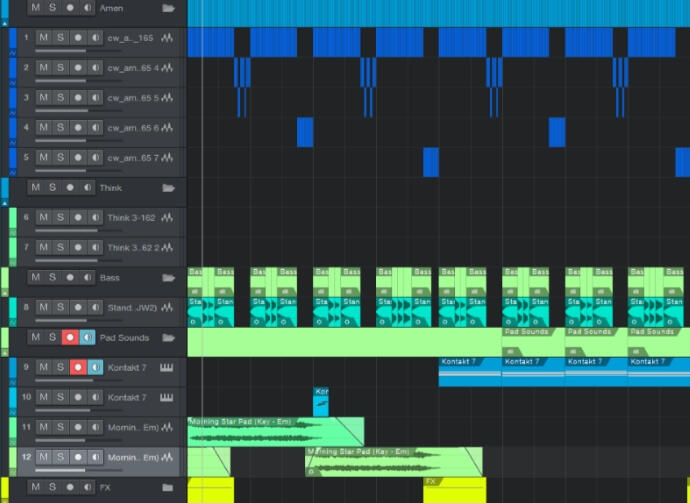This screenshot has width=690, height=503.
Task: Toggle monitor on Pad Sounds folder
Action: (87, 337)
